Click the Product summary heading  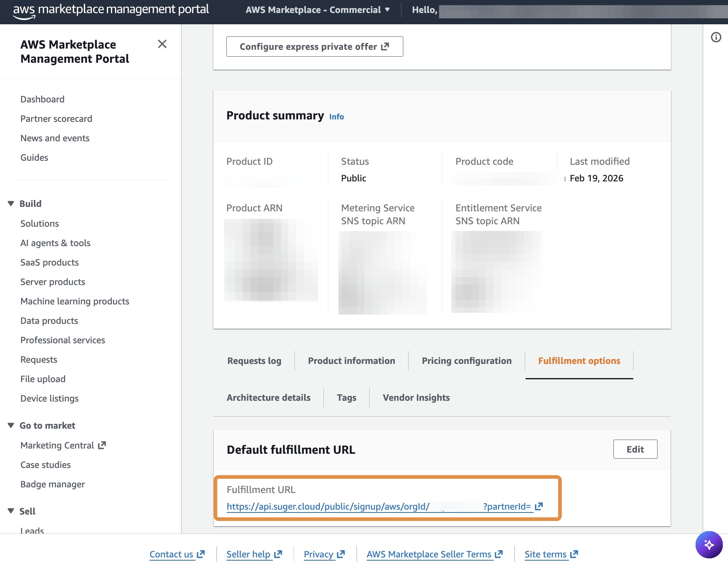(x=275, y=116)
